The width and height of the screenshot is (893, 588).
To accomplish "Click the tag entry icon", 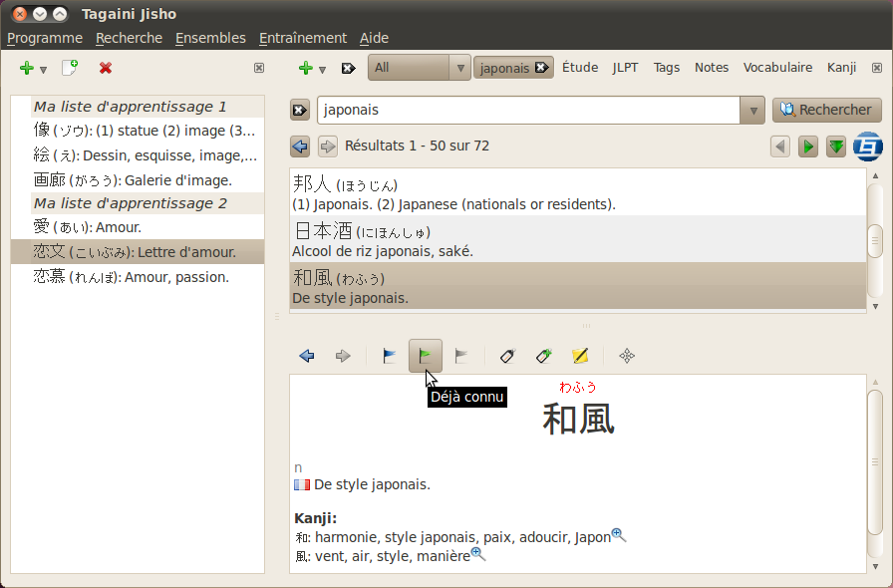I will (x=507, y=356).
